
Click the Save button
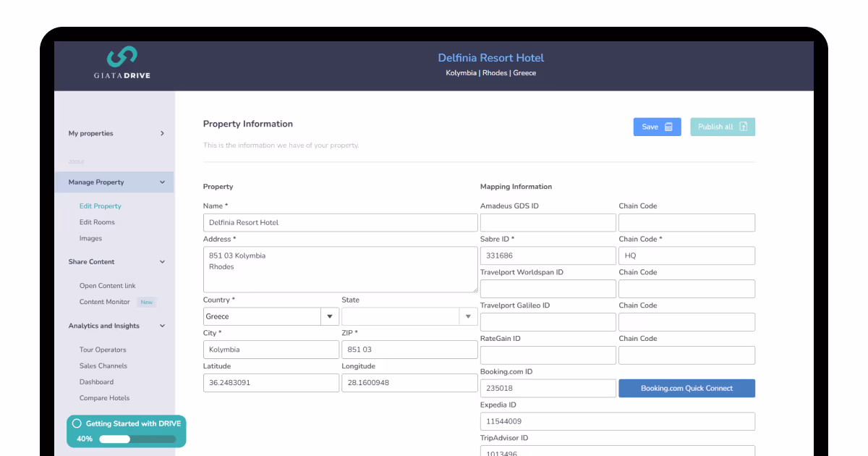[657, 127]
